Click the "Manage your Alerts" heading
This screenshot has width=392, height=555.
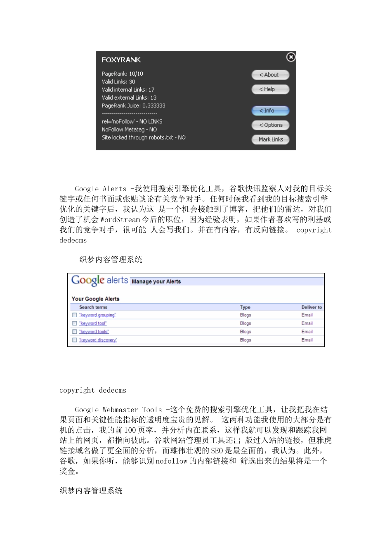156,282
